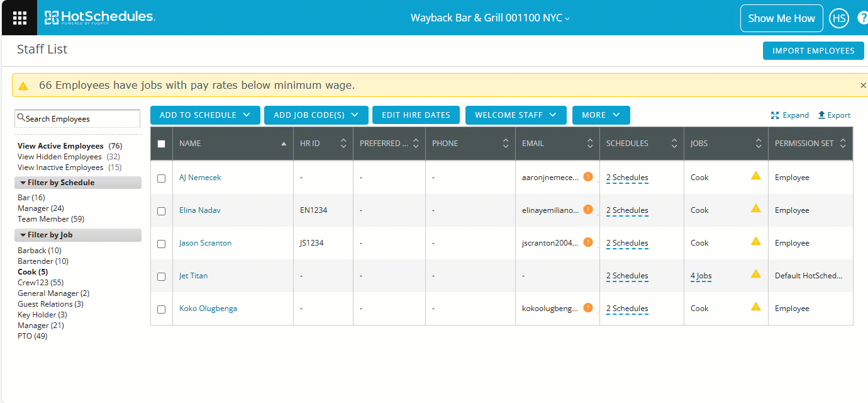This screenshot has height=403, width=868.
Task: Sort by the JOBS column
Action: (x=759, y=144)
